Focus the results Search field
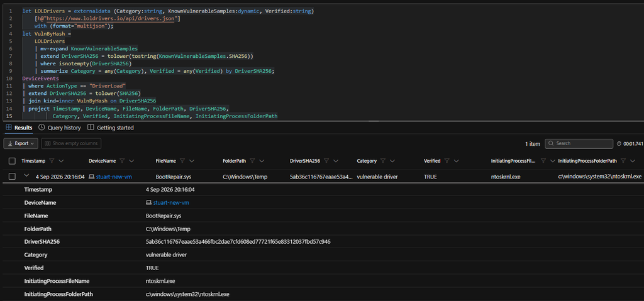 point(579,143)
